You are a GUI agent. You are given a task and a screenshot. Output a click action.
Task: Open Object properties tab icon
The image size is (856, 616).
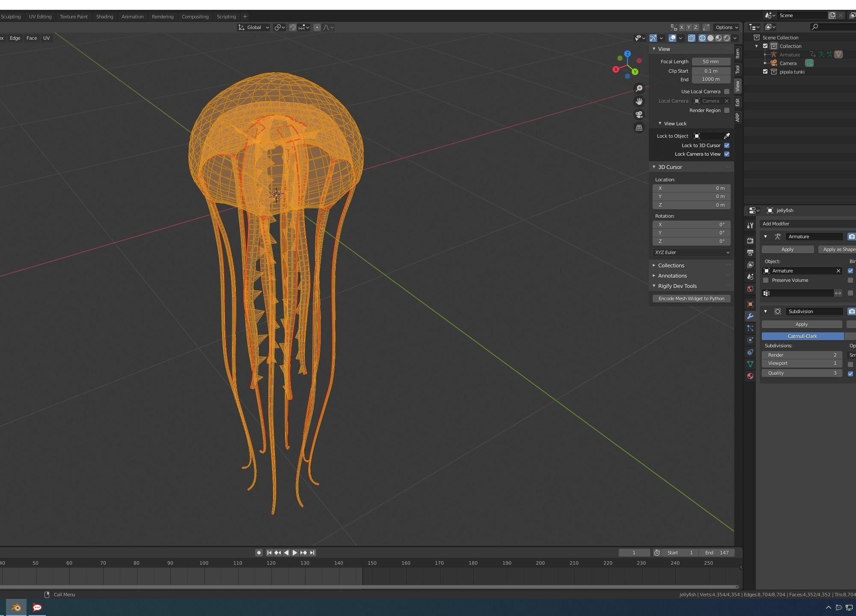pyautogui.click(x=750, y=304)
